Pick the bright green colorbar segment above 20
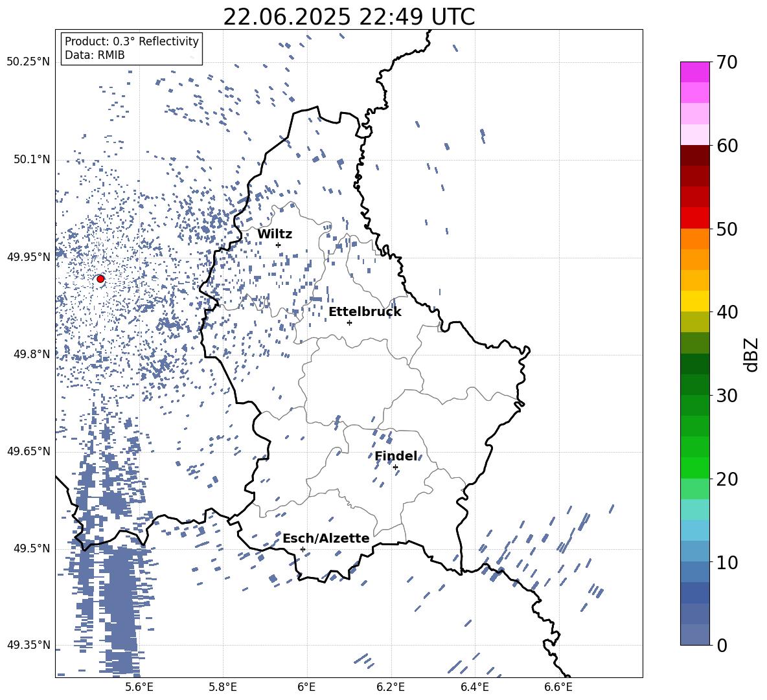Image resolution: width=767 pixels, height=700 pixels. coord(694,468)
